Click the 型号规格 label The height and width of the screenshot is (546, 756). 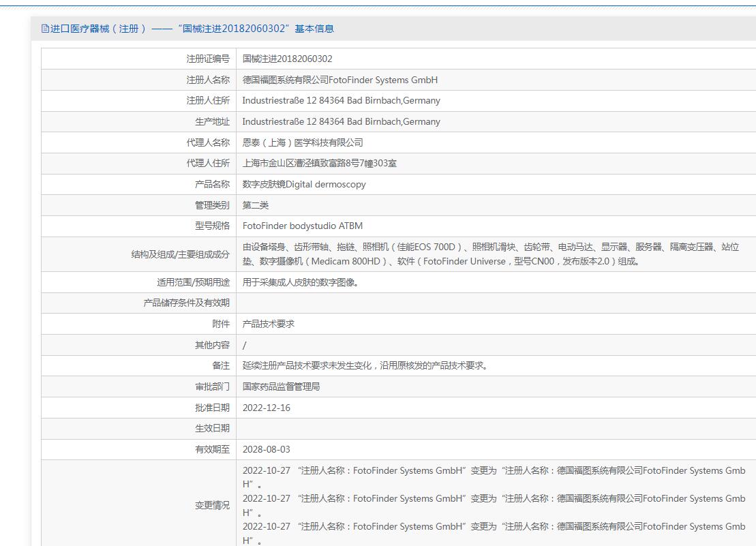[212, 226]
